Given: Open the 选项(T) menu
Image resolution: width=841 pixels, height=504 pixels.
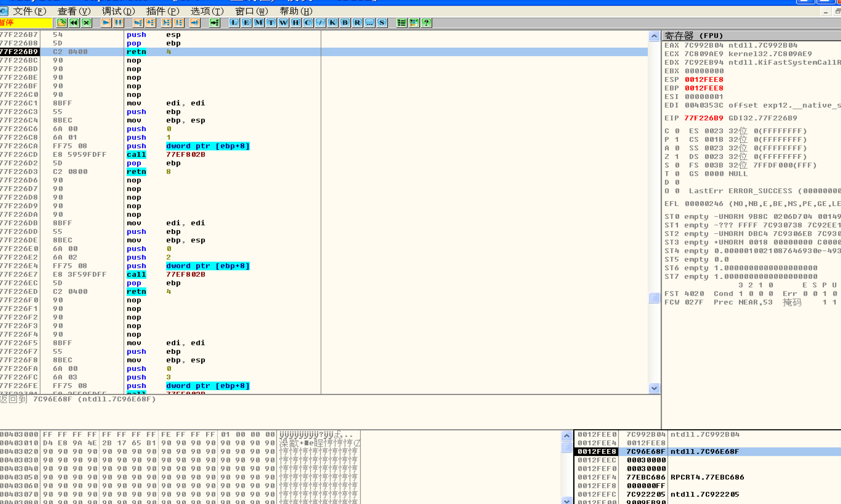Looking at the screenshot, I should (x=207, y=11).
